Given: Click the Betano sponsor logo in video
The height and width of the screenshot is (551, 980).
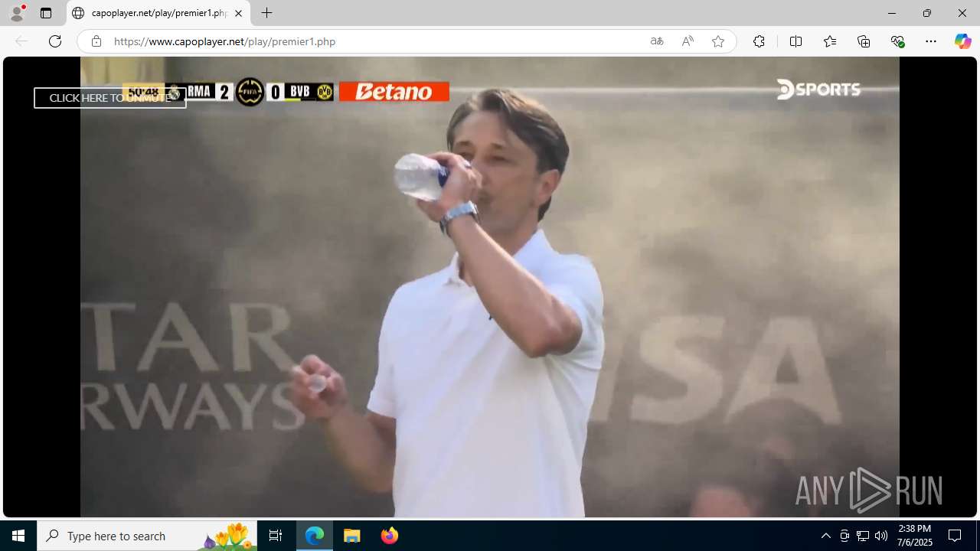Looking at the screenshot, I should click(394, 92).
